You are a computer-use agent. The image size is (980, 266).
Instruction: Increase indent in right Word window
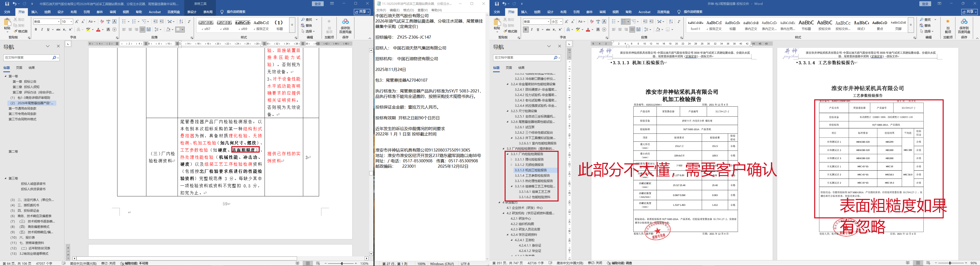coord(652,22)
